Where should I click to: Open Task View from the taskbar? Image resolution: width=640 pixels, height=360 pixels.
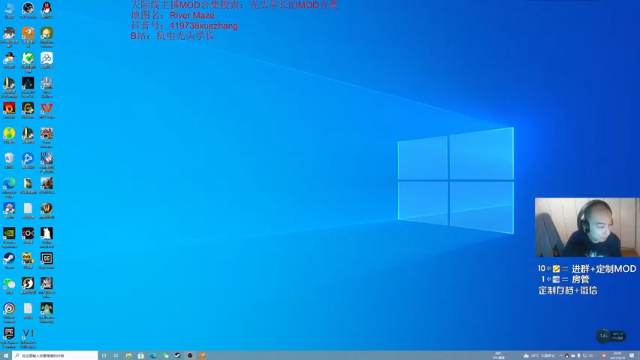coord(116,356)
